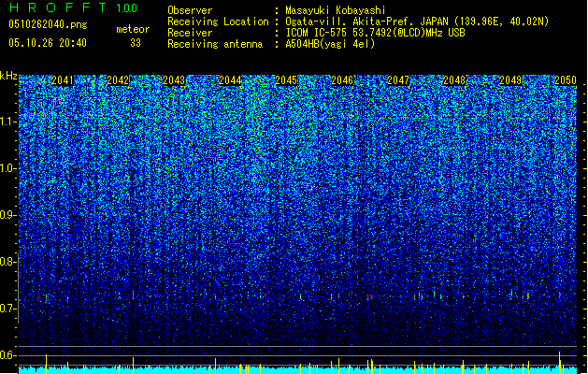The image size is (588, 374).
Task: Click the HROFFT 1.0.0 title text
Action: pos(73,7)
